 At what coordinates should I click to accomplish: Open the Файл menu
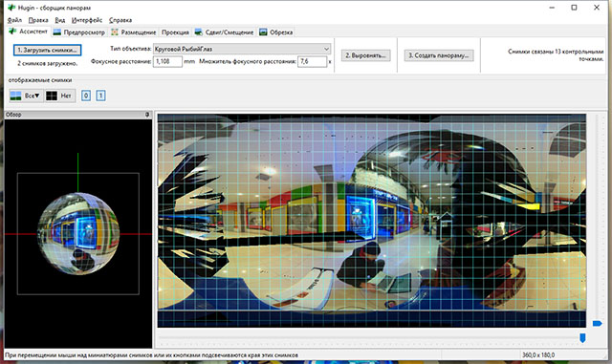[x=15, y=20]
